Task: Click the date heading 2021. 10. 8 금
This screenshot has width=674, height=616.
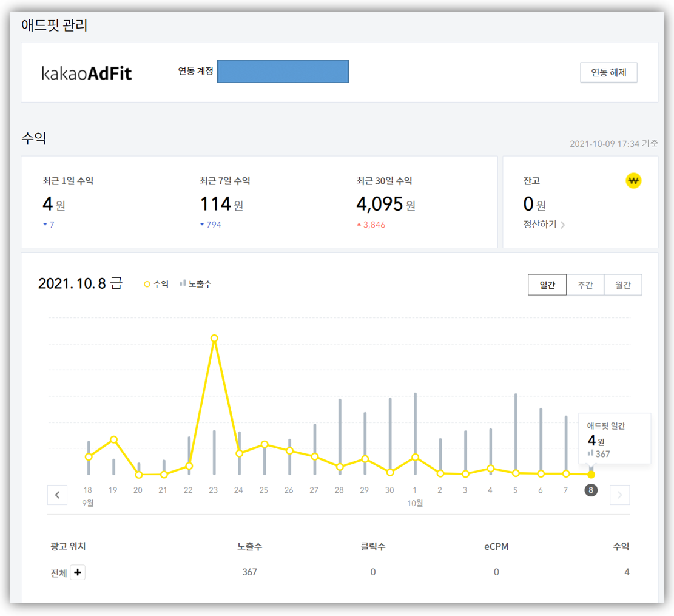Action: pos(80,283)
